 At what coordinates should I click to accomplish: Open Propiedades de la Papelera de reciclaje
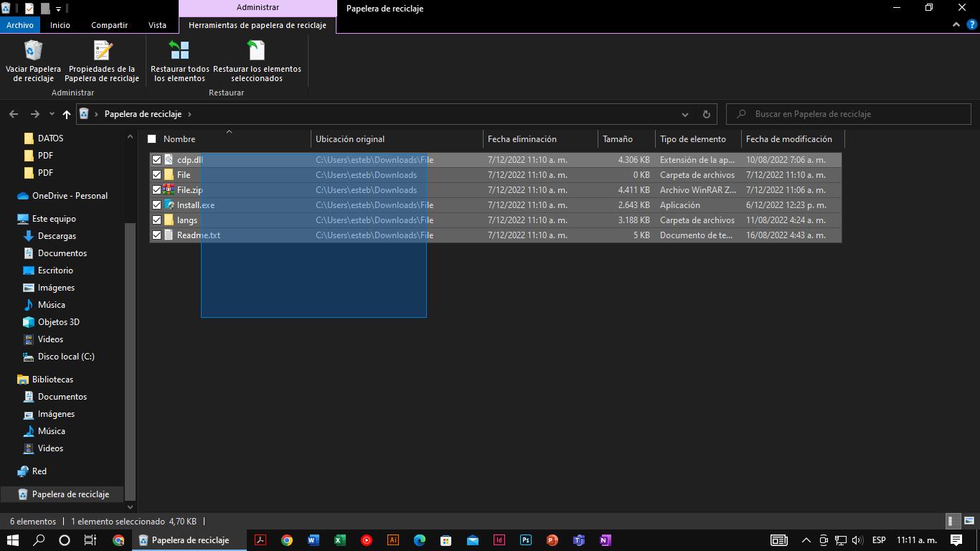tap(102, 51)
